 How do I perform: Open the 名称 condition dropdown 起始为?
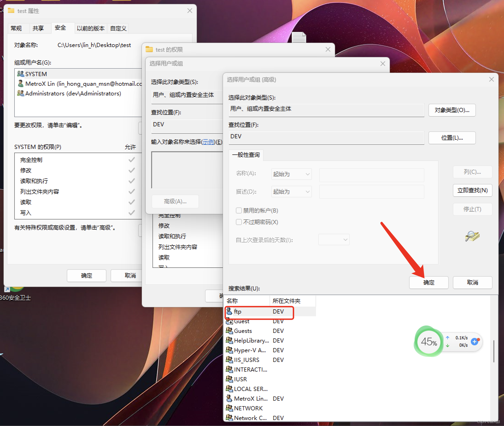pyautogui.click(x=291, y=174)
